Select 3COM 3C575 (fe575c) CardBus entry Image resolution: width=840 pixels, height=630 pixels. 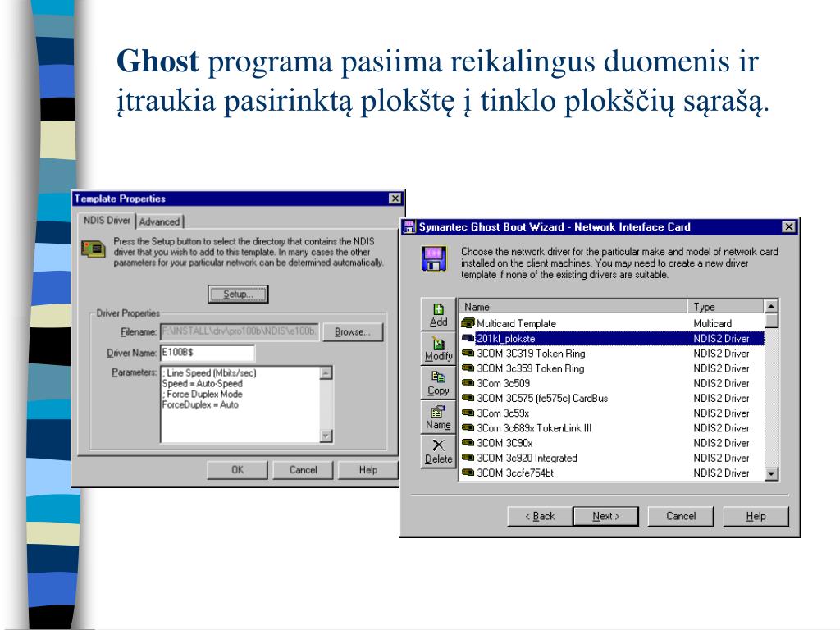coord(612,399)
